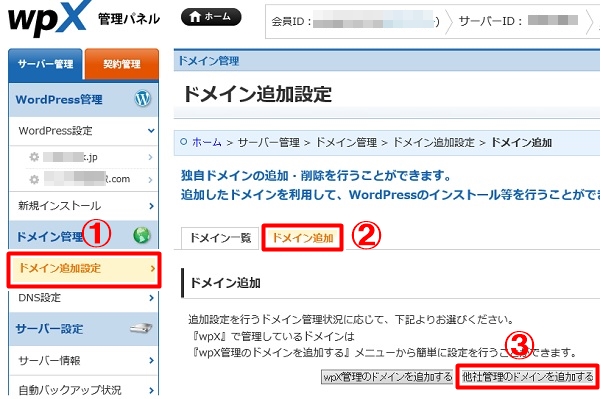Viewport: 602px width, 399px height.
Task: Click the サーバーID field in header
Action: pos(518,21)
